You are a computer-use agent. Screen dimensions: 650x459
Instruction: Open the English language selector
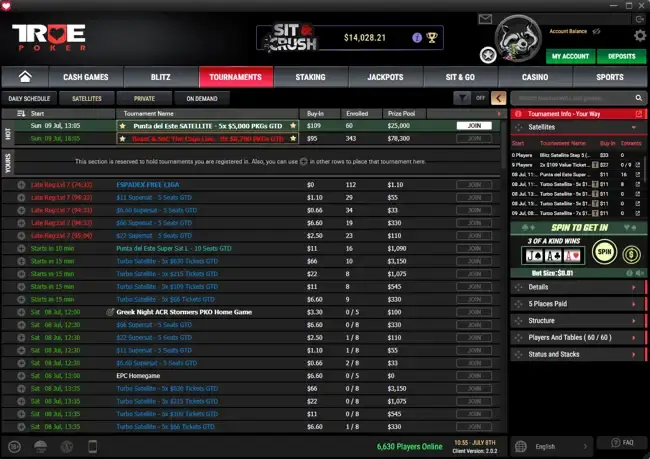click(x=552, y=447)
